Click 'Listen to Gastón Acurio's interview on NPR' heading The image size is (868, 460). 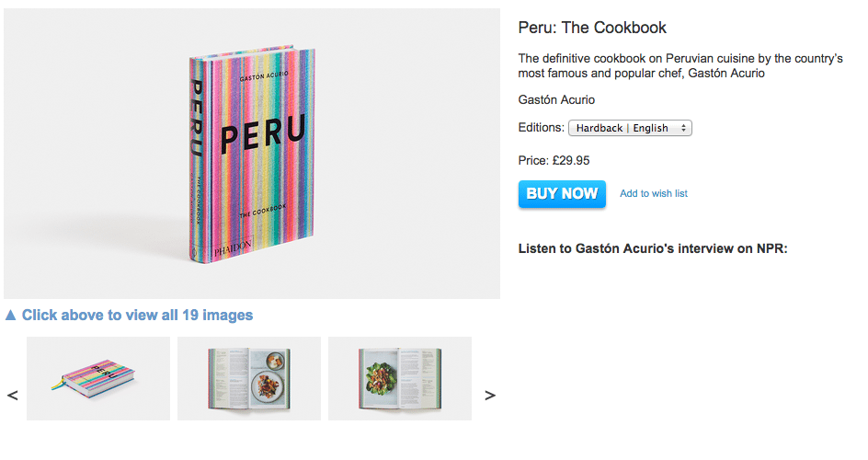point(653,248)
